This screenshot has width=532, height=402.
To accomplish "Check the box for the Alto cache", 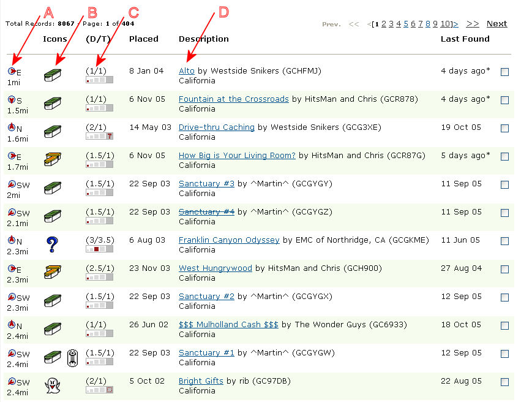I will click(504, 72).
